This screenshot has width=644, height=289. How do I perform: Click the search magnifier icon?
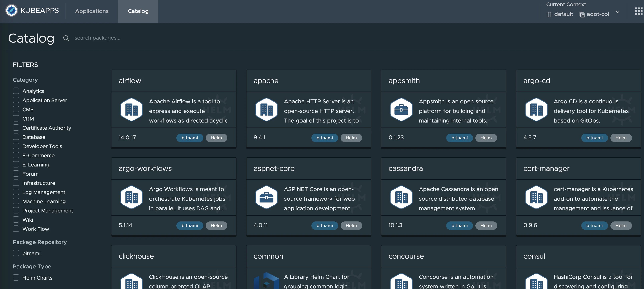[66, 38]
